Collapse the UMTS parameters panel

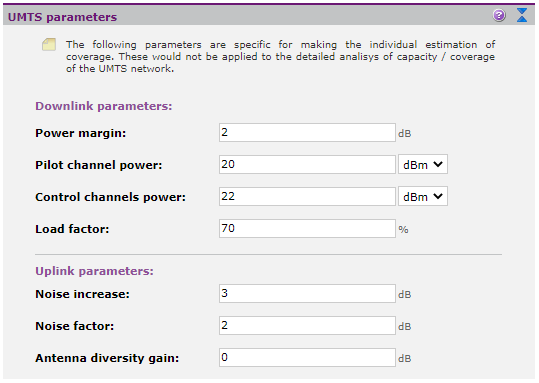(x=522, y=15)
